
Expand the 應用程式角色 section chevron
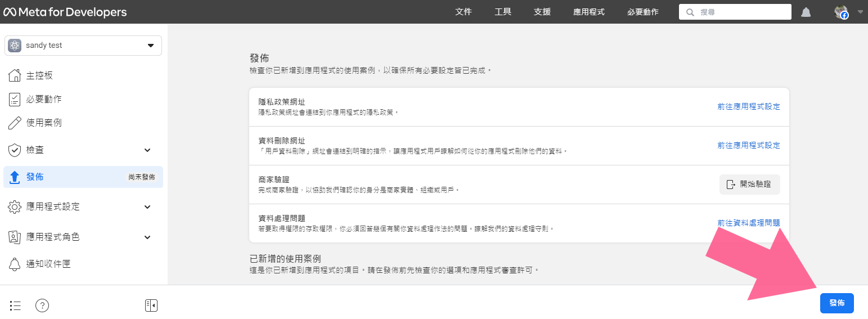point(147,237)
